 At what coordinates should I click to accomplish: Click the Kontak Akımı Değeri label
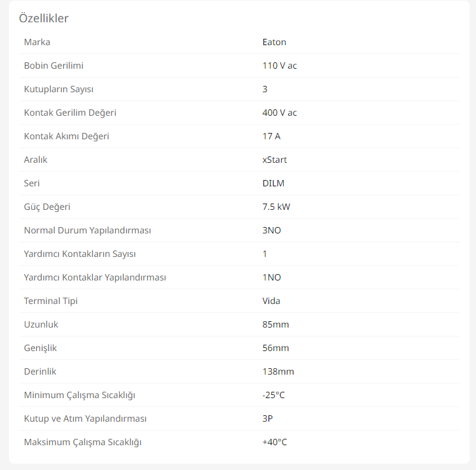click(66, 136)
